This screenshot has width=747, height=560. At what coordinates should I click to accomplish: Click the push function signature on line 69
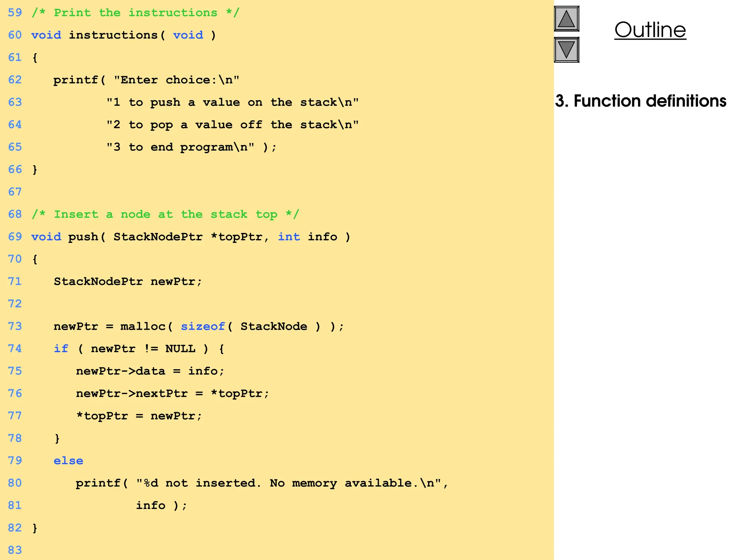point(191,237)
